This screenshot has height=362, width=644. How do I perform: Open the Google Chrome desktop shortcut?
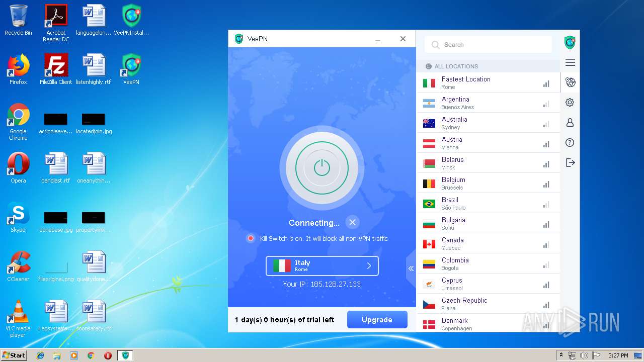click(18, 122)
